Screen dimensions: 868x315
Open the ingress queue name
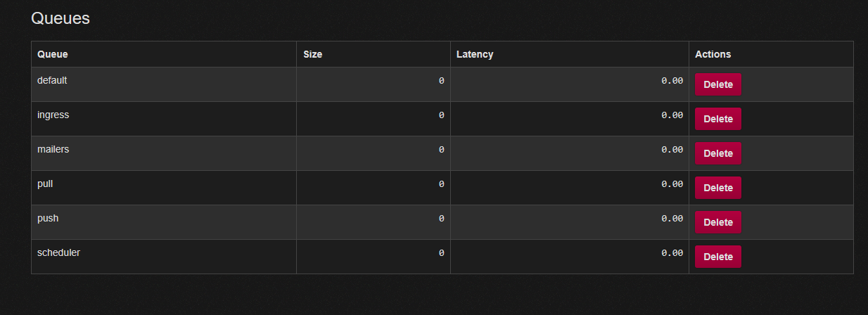[x=53, y=115]
